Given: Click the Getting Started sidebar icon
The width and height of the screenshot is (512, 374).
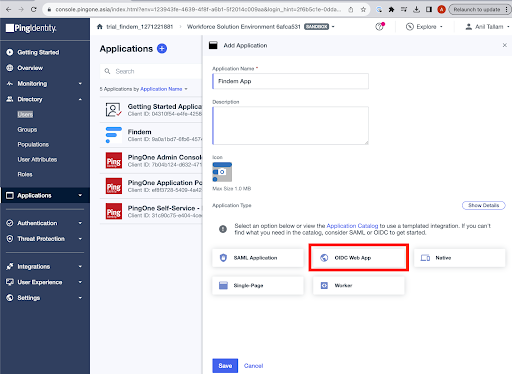Looking at the screenshot, I should (x=10, y=52).
